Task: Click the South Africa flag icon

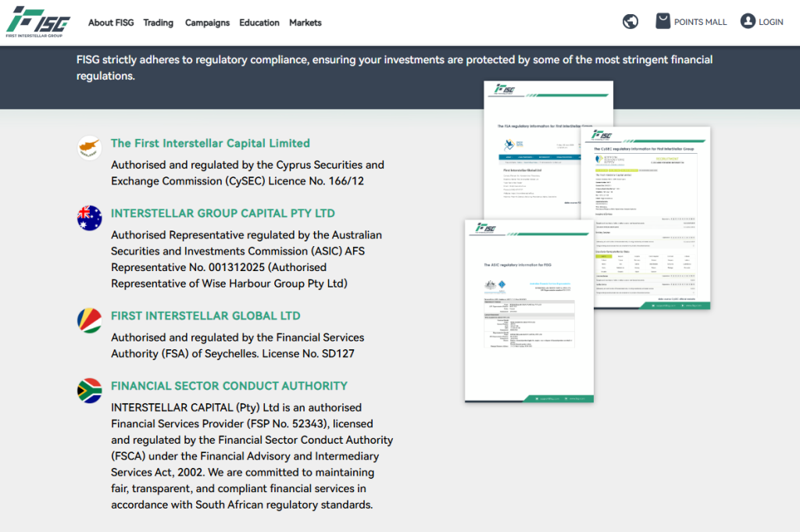Action: (90, 391)
